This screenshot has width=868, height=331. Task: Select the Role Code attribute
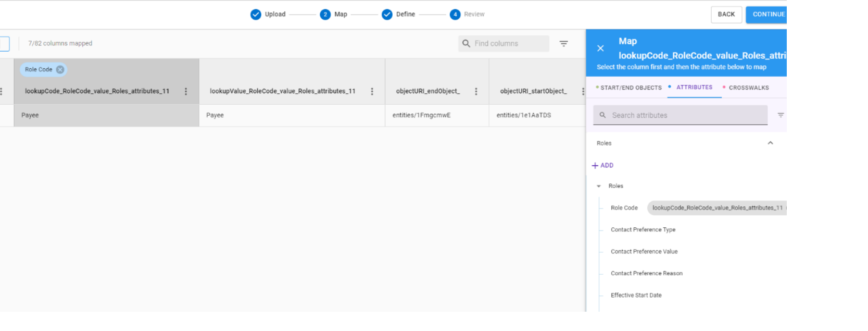[624, 208]
